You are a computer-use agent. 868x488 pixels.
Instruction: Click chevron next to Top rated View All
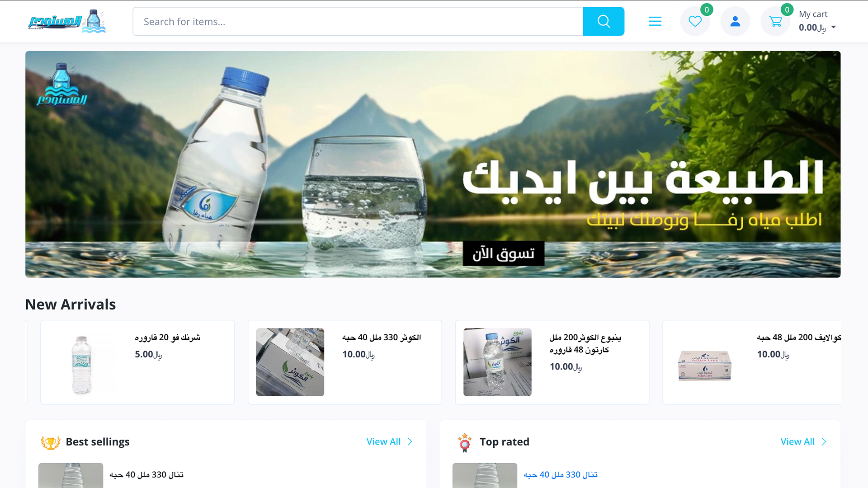pyautogui.click(x=824, y=441)
